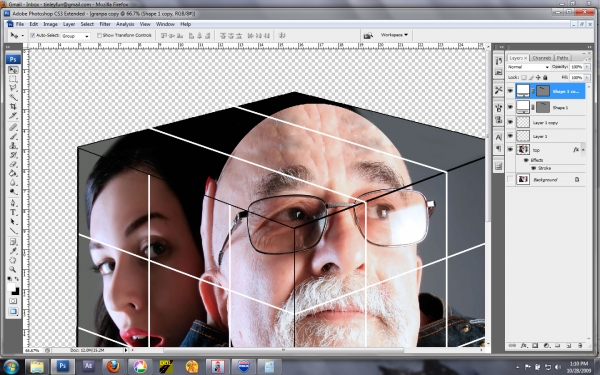
Task: Select the Dodge tool
Action: pos(13,191)
